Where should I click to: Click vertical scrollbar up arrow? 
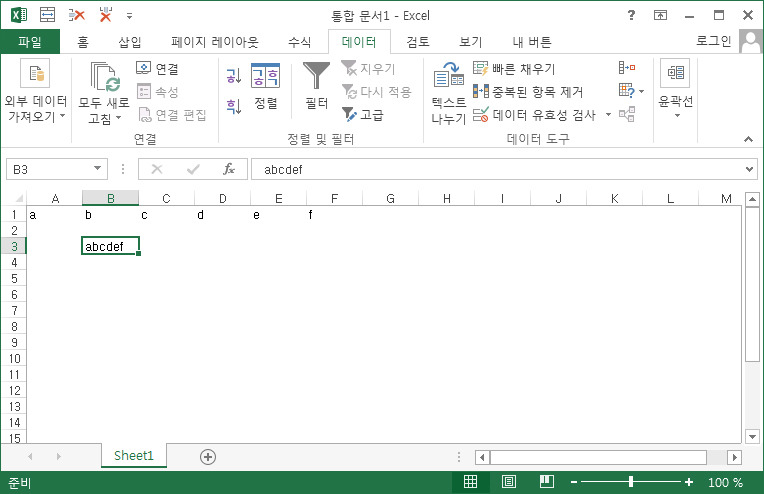752,199
